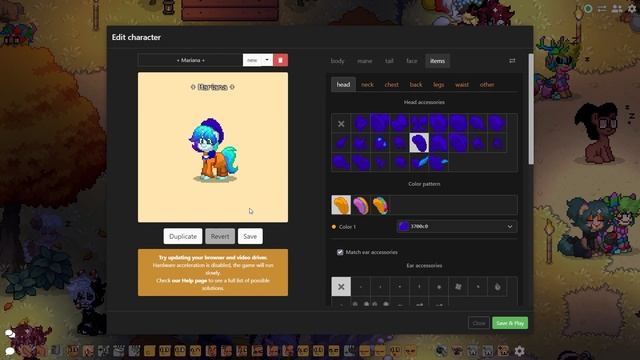Pick the flower-shaped ear accessory
The height and width of the screenshot is (360, 640).
click(458, 287)
